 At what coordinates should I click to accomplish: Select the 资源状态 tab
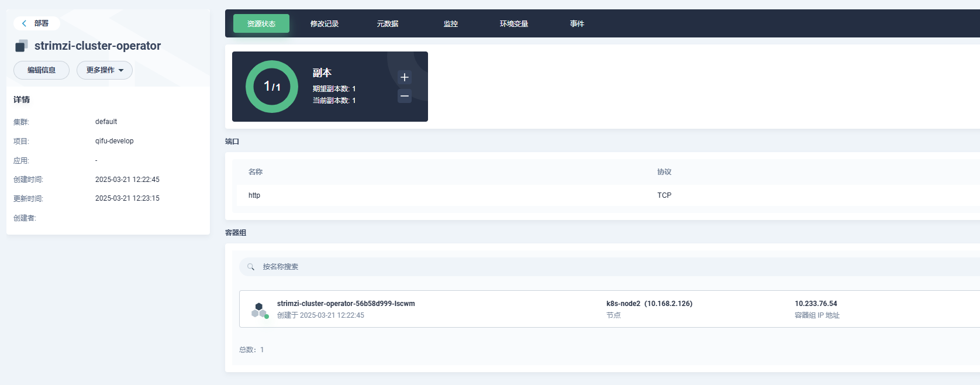261,23
